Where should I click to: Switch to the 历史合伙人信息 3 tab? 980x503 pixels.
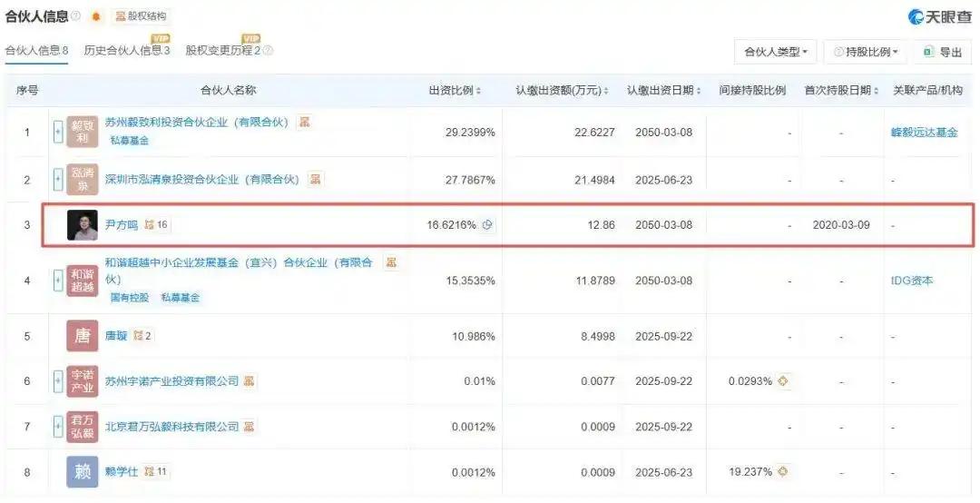click(x=127, y=51)
